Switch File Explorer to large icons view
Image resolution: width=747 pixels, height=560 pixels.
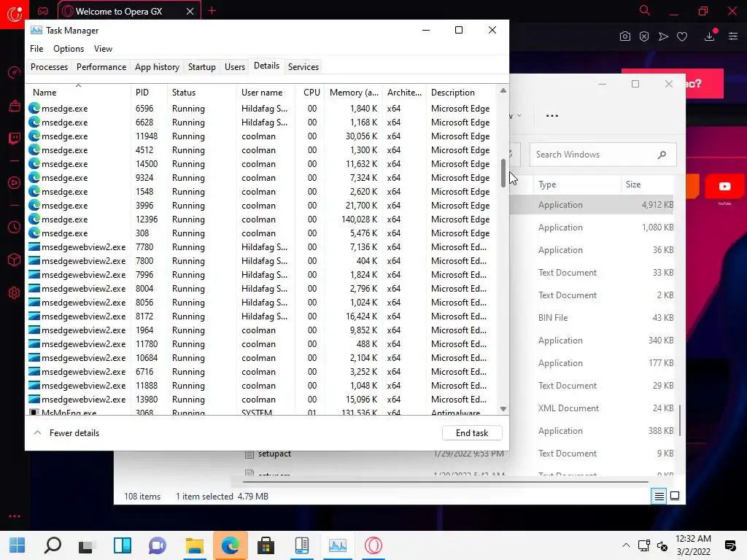click(675, 496)
